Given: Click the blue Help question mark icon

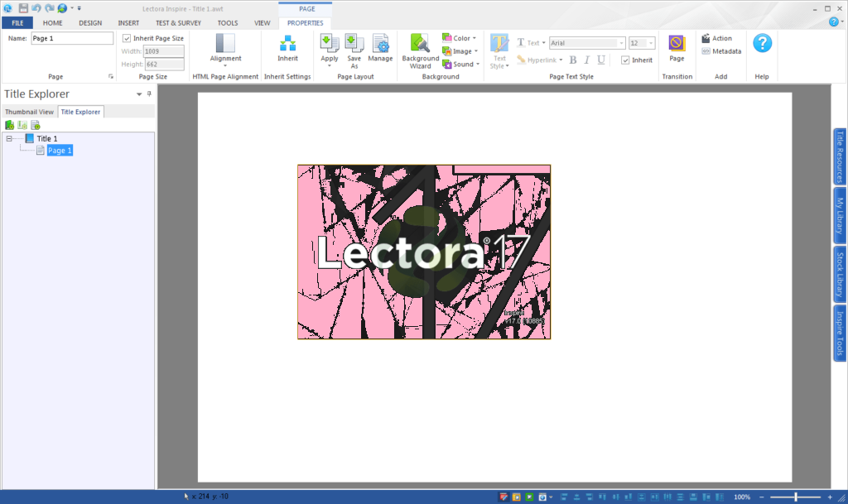Looking at the screenshot, I should pyautogui.click(x=762, y=44).
